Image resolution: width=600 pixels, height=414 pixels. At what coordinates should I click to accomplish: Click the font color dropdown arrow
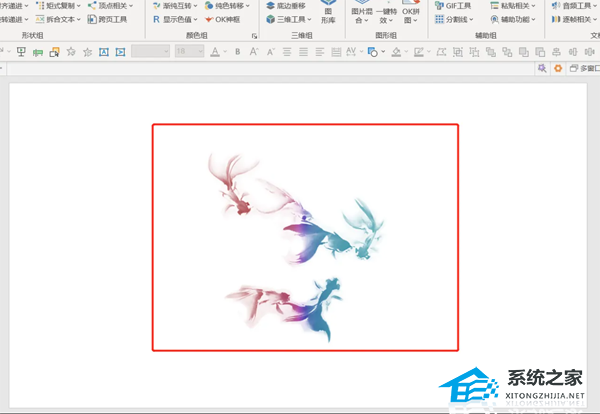tap(225, 52)
